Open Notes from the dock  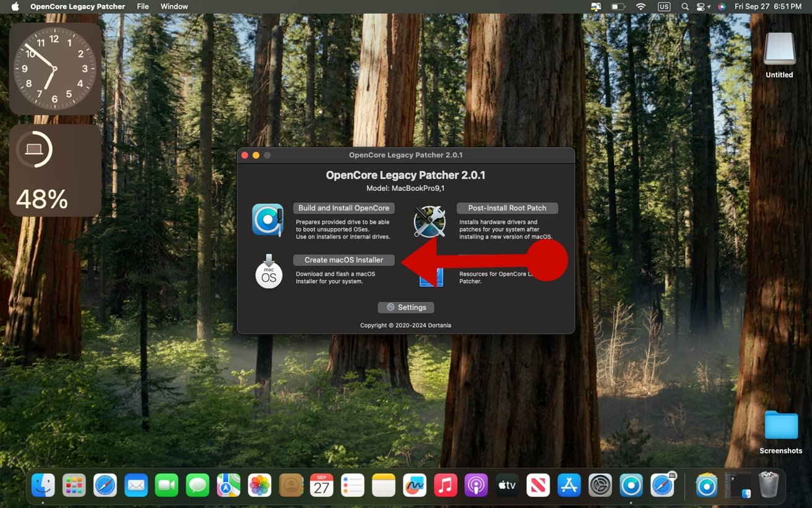click(x=384, y=485)
